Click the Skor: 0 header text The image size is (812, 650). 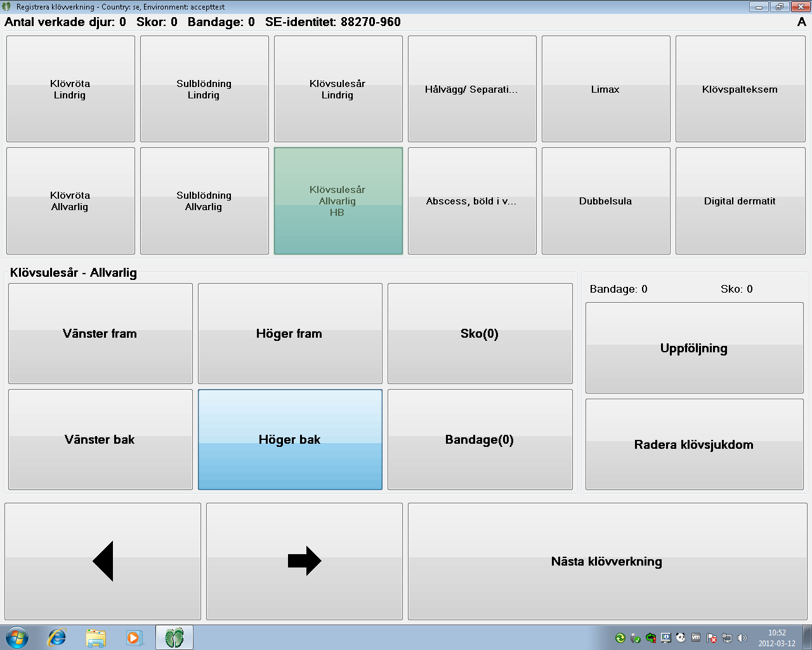tap(157, 22)
